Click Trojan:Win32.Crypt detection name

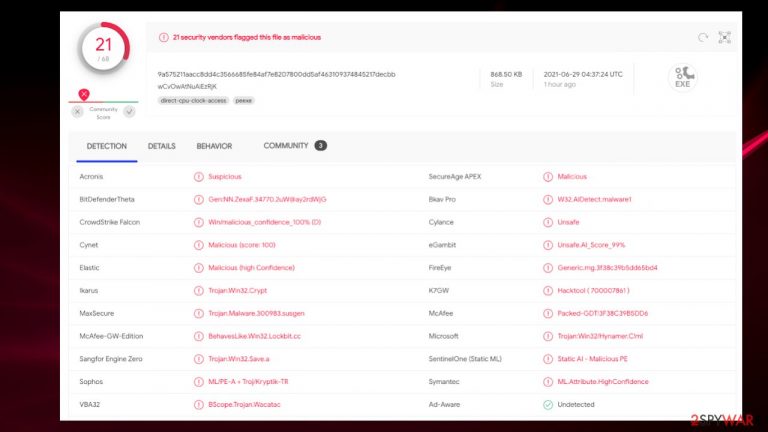(238, 291)
